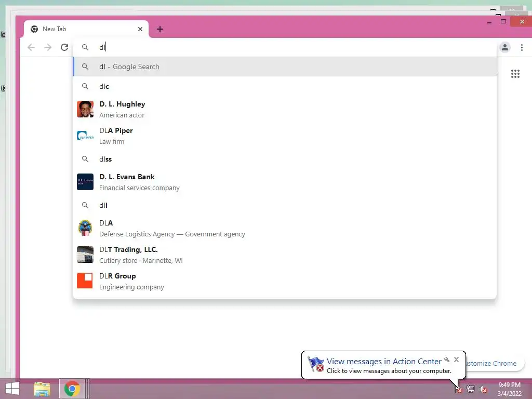Select the 'dlc' search suggestion

(285, 86)
